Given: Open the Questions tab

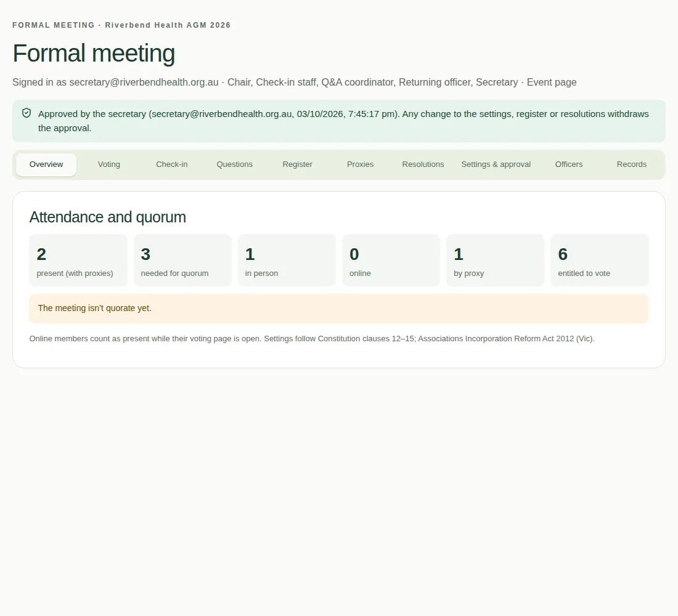Looking at the screenshot, I should pyautogui.click(x=234, y=164).
